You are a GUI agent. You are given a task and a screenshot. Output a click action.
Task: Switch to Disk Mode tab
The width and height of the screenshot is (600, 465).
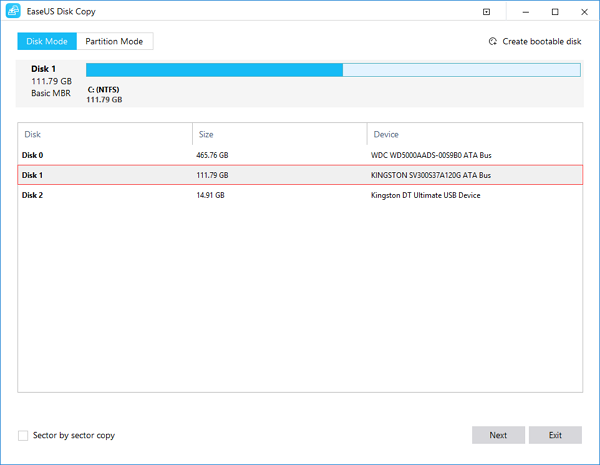pyautogui.click(x=47, y=41)
